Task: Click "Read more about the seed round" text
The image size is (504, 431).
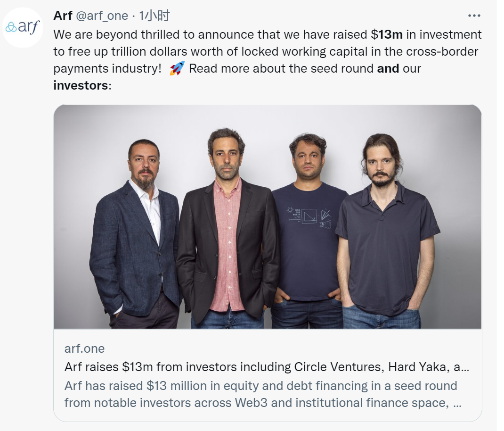Action: (281, 68)
